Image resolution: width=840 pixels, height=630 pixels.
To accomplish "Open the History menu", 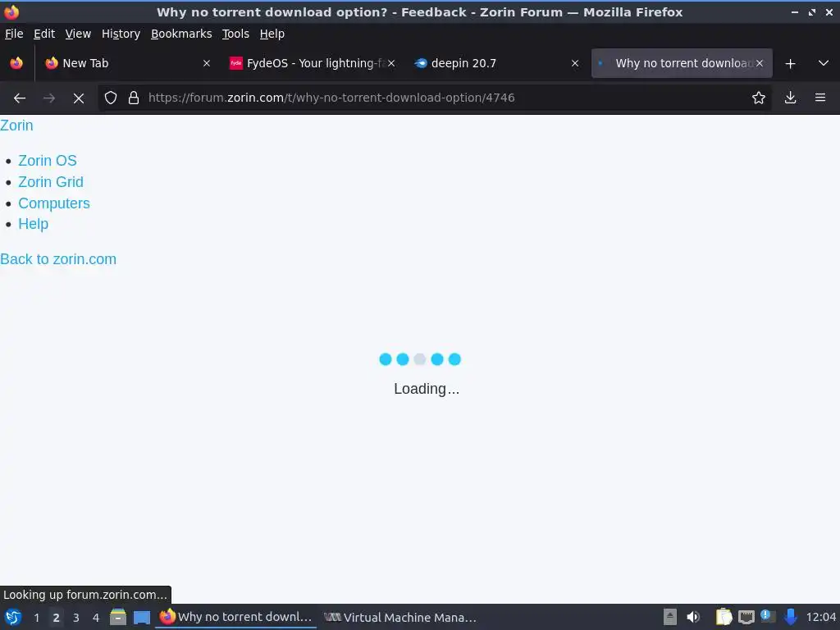I will pyautogui.click(x=121, y=34).
